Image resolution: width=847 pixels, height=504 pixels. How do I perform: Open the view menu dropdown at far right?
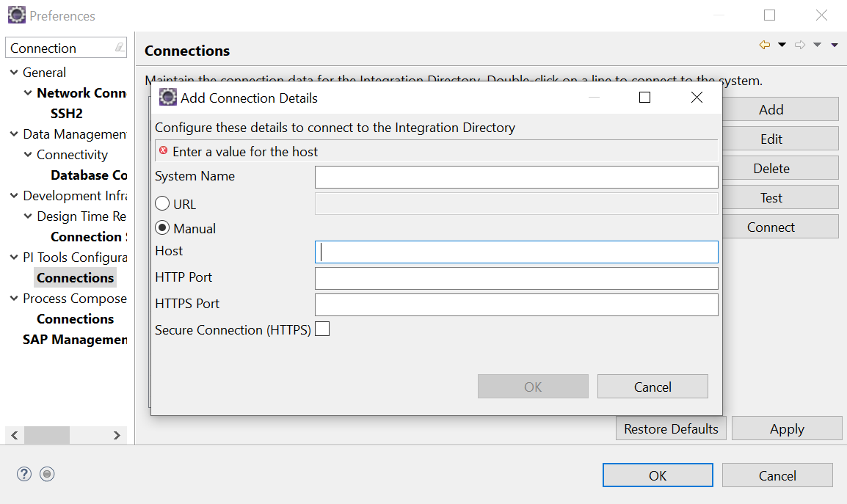point(835,45)
